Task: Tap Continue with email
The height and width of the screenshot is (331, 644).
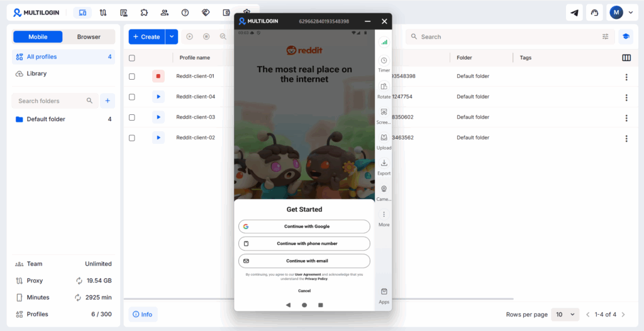Action: coord(304,261)
